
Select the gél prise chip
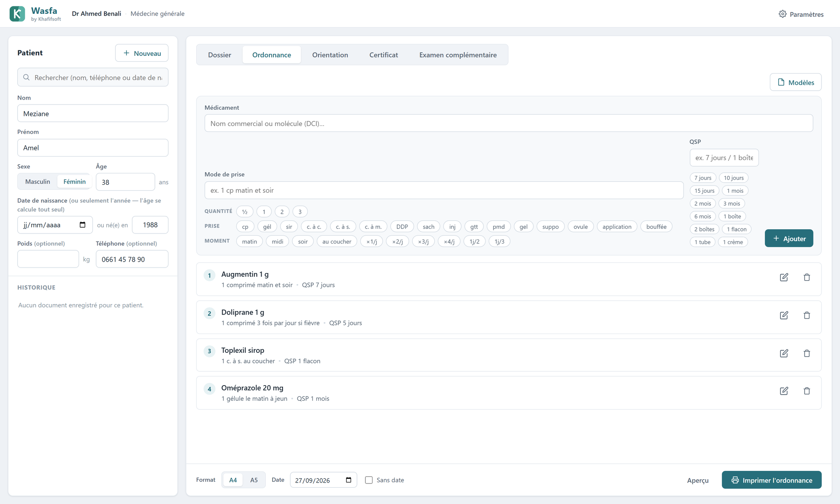pos(267,227)
